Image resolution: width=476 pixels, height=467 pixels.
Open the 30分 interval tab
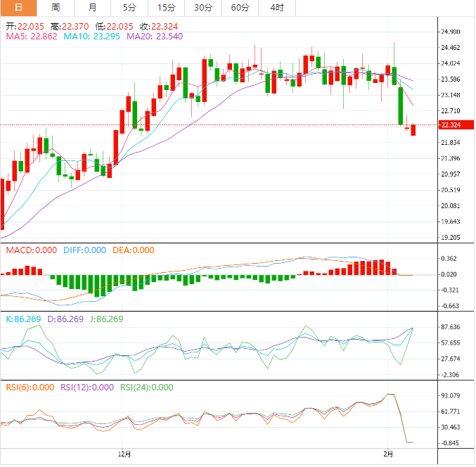pyautogui.click(x=203, y=8)
